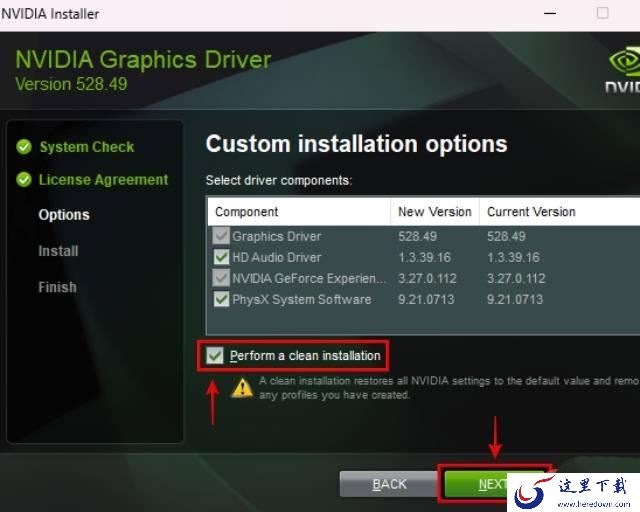Click PhysX new version 9.21.0713
Image resolution: width=640 pixels, height=512 pixels.
pyautogui.click(x=426, y=299)
